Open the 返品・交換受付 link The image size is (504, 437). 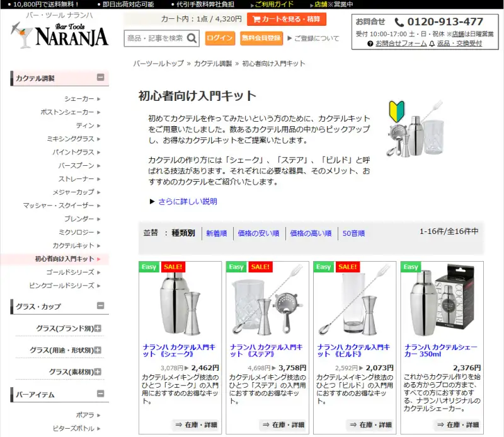pyautogui.click(x=459, y=44)
